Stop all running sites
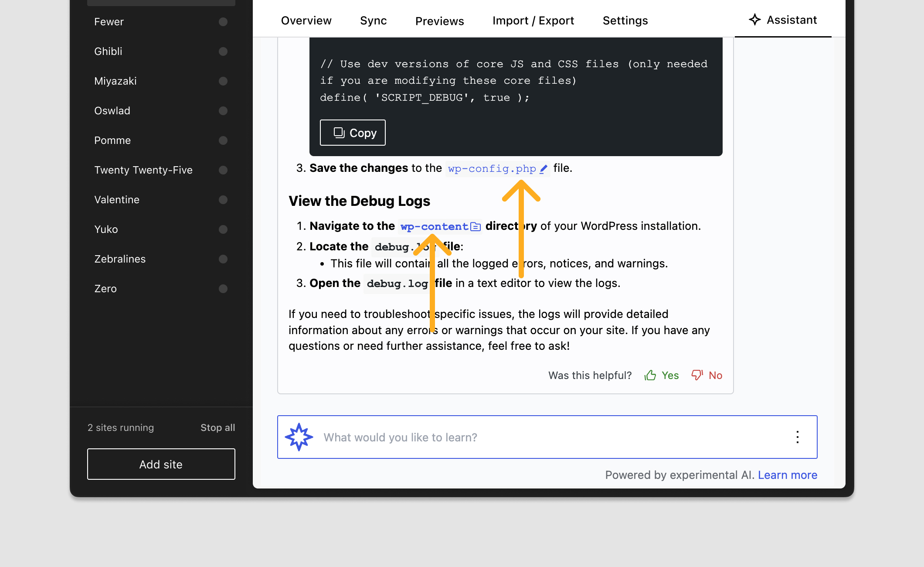The height and width of the screenshot is (567, 924). (x=217, y=427)
